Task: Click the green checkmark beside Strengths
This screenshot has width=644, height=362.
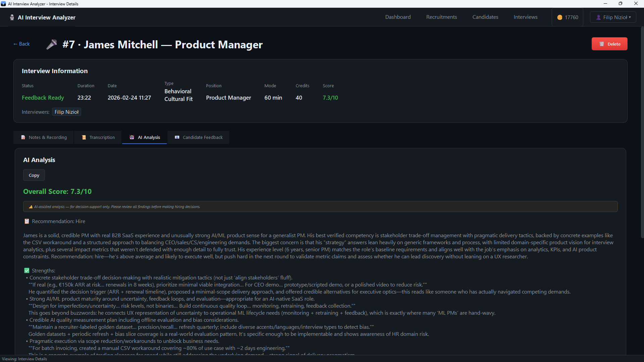Action: pyautogui.click(x=27, y=271)
